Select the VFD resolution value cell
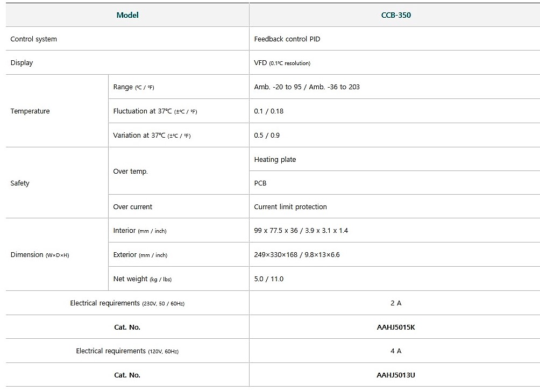 282,63
